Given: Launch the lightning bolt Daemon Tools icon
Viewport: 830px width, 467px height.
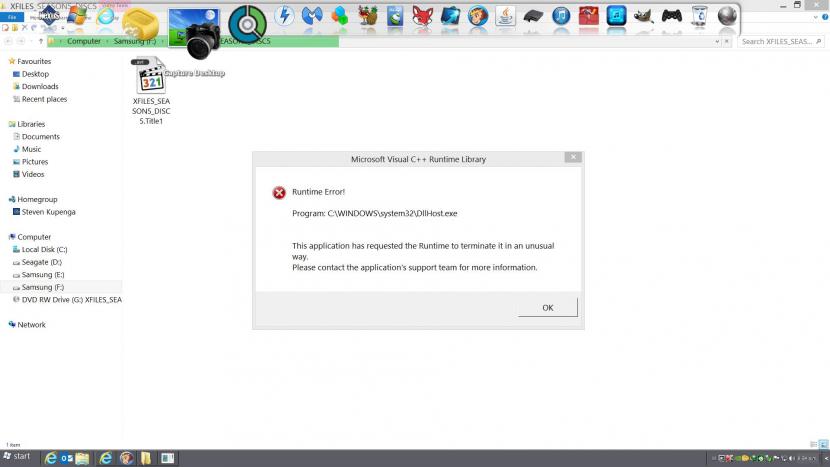Looking at the screenshot, I should click(x=284, y=16).
